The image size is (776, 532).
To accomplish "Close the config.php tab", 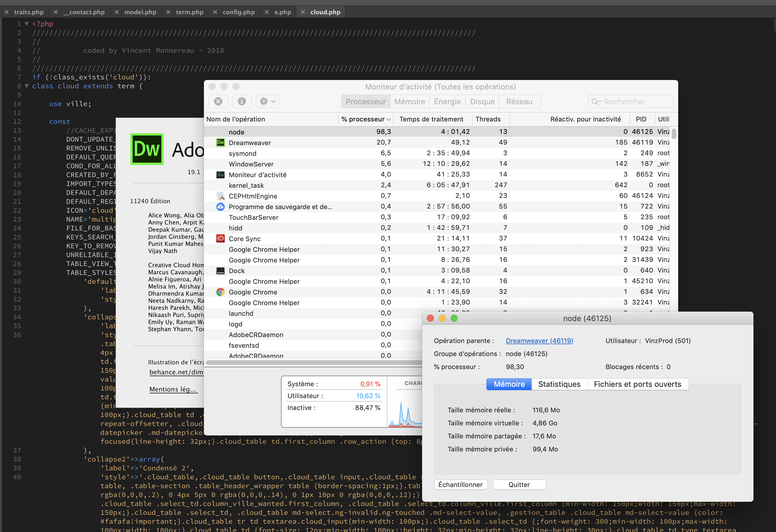I will tap(215, 12).
